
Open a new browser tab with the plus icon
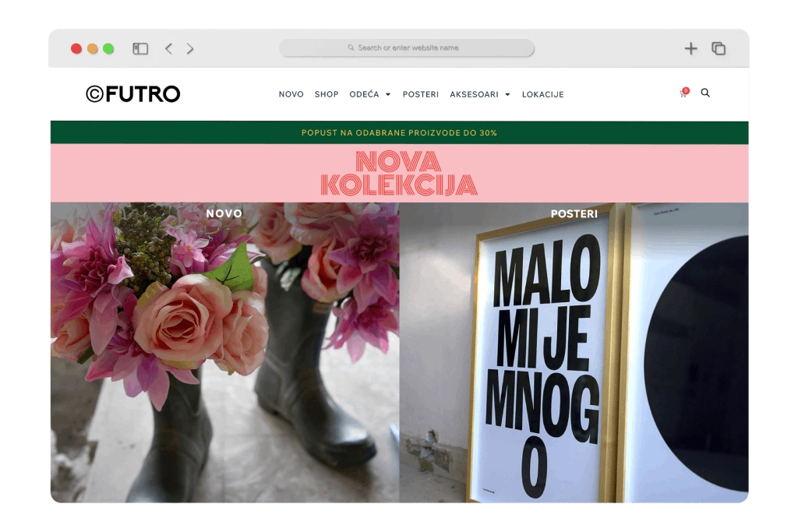690,48
